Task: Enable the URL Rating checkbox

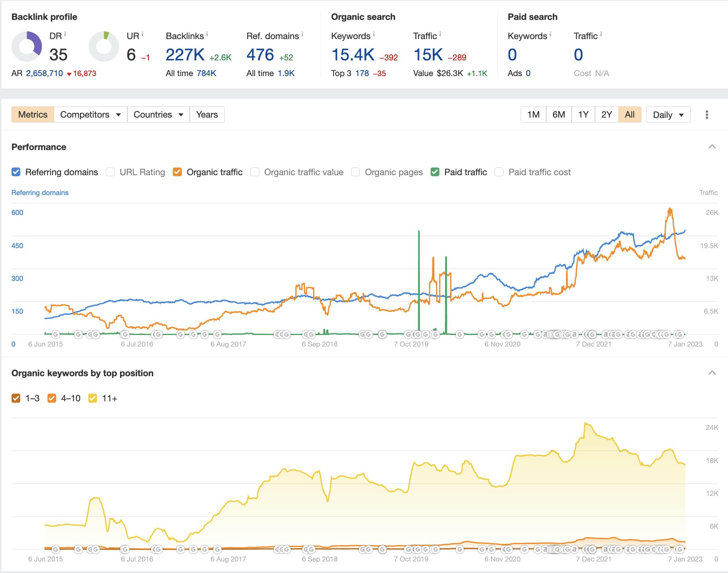Action: pyautogui.click(x=110, y=172)
